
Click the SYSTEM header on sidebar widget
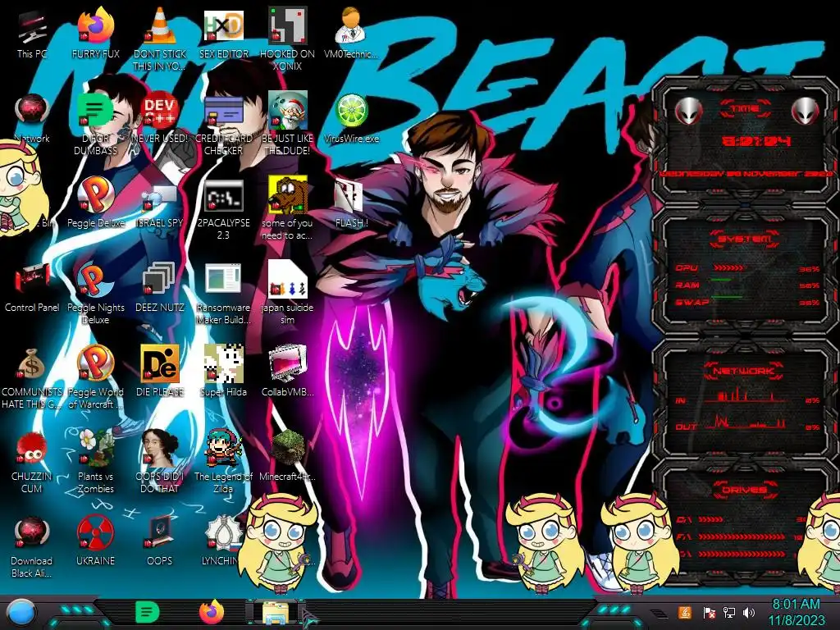(x=745, y=239)
